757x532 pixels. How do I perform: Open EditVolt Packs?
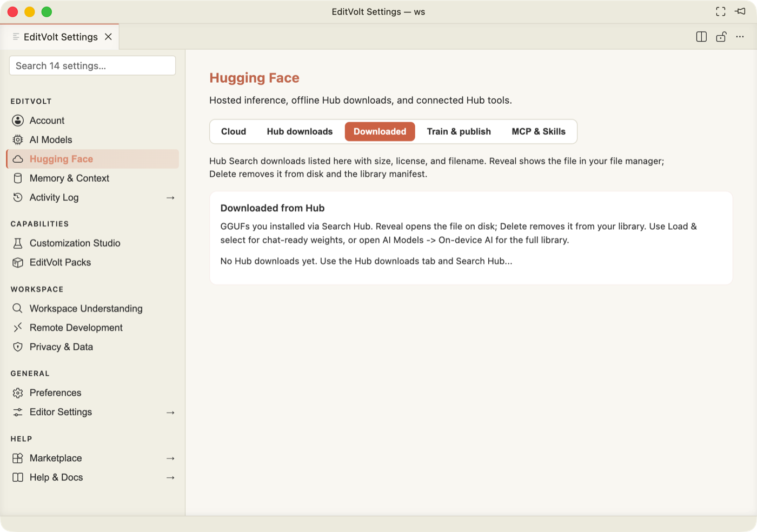coord(92,262)
